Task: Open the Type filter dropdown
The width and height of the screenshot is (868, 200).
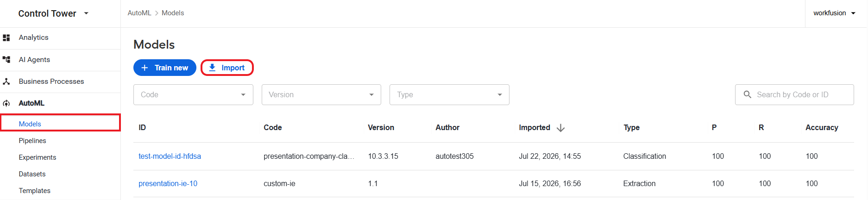Action: tap(449, 94)
